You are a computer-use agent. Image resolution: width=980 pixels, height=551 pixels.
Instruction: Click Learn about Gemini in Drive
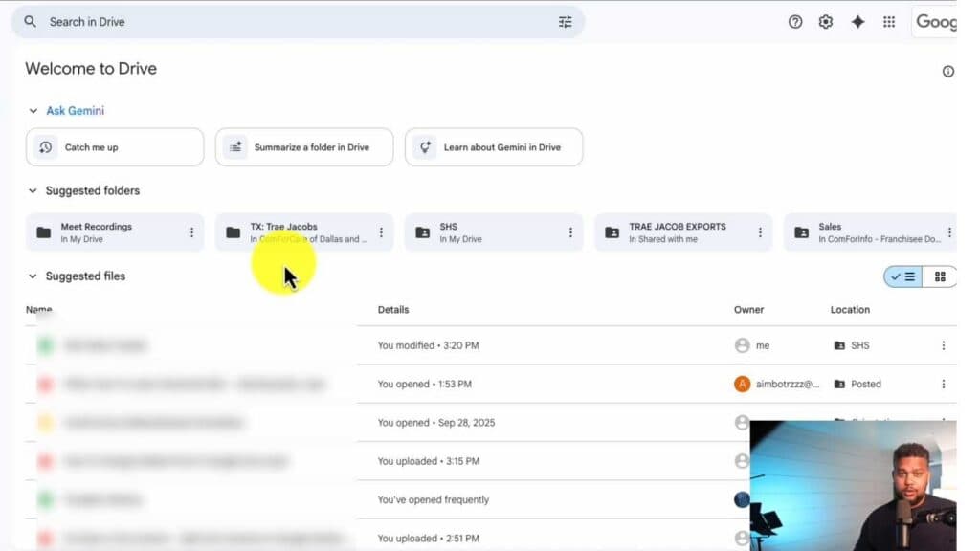494,147
